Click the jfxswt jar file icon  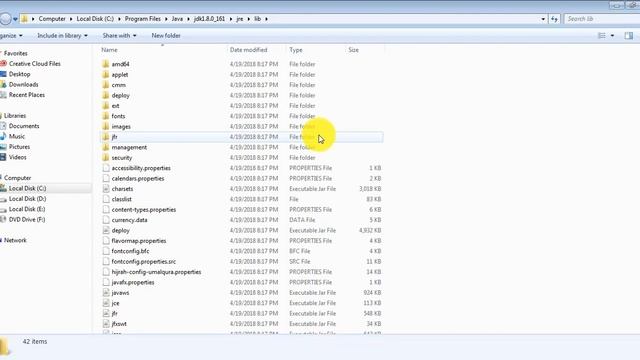106,324
